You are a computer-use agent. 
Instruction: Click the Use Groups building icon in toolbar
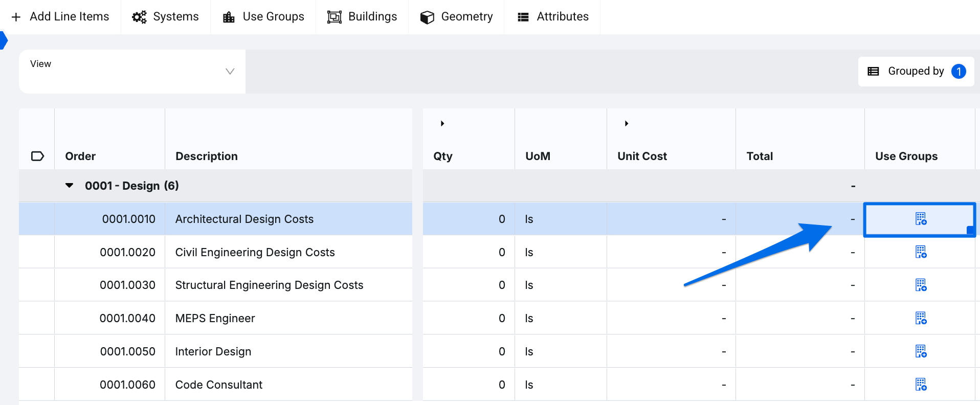pyautogui.click(x=229, y=17)
